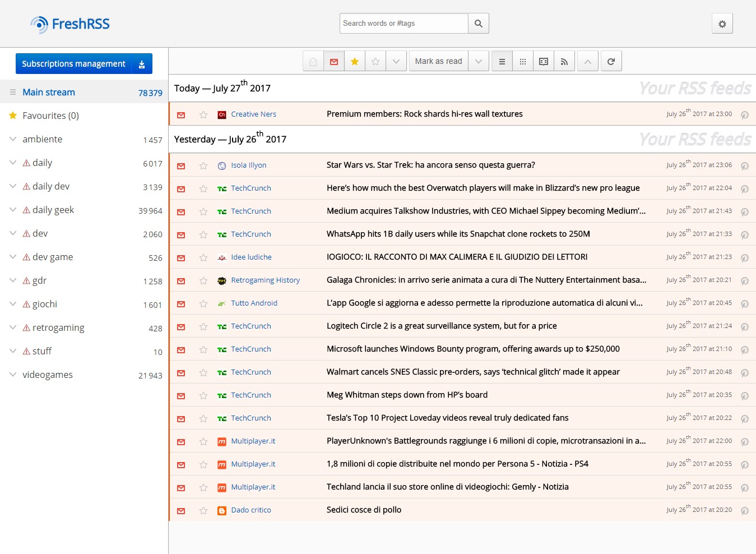This screenshot has width=756, height=554.
Task: Mark the Overwatch players article as read
Action: tap(181, 189)
